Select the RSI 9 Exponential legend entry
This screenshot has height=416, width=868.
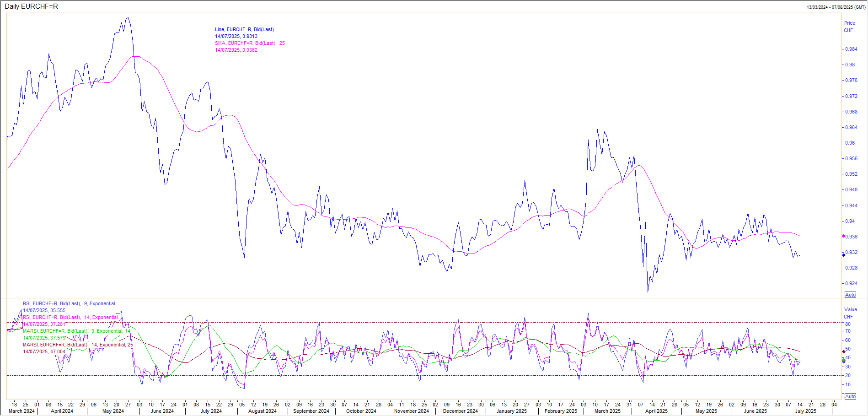[69, 303]
